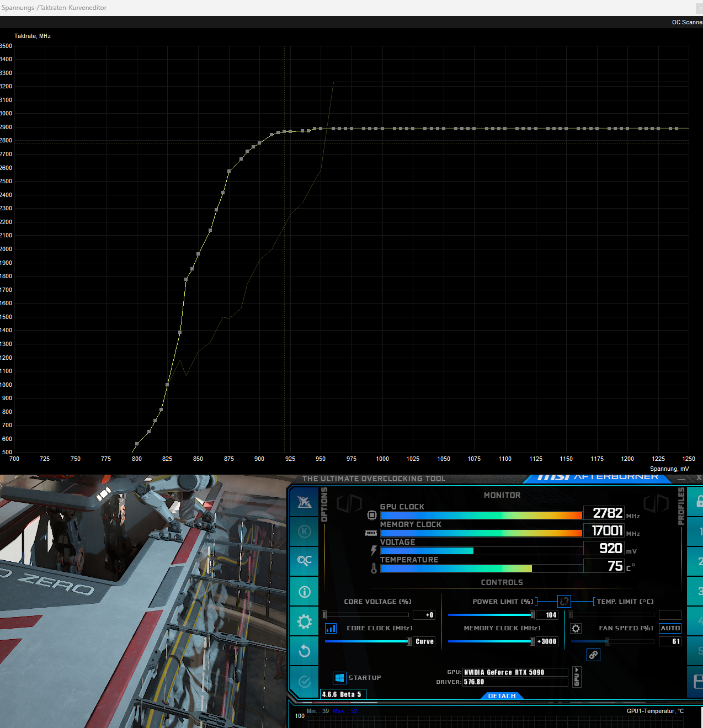Click the Spannung, mV axis label
703x728 pixels.
669,469
